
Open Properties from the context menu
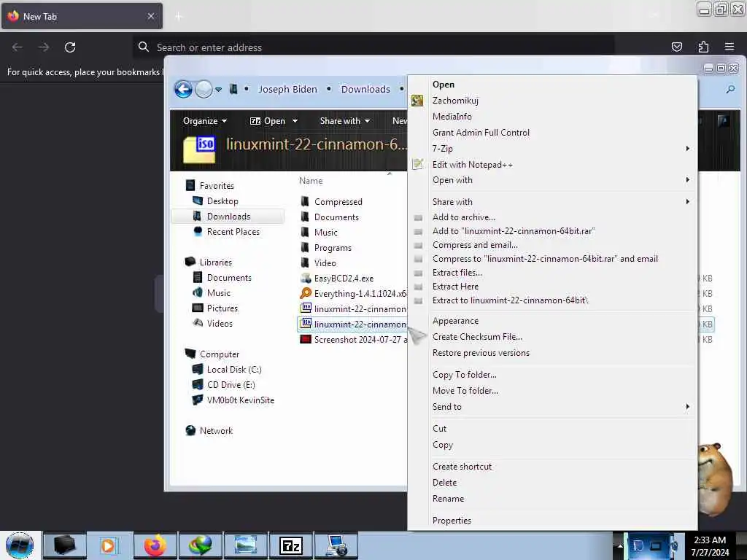click(x=553, y=521)
